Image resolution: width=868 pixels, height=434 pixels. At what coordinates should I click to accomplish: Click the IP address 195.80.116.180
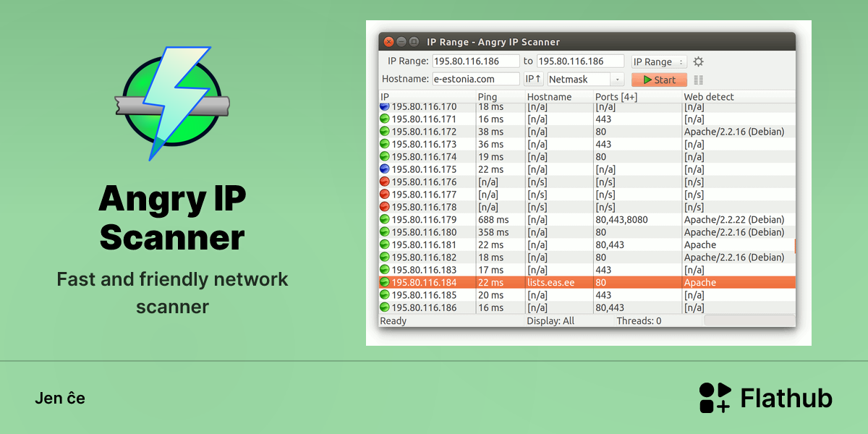coord(424,232)
